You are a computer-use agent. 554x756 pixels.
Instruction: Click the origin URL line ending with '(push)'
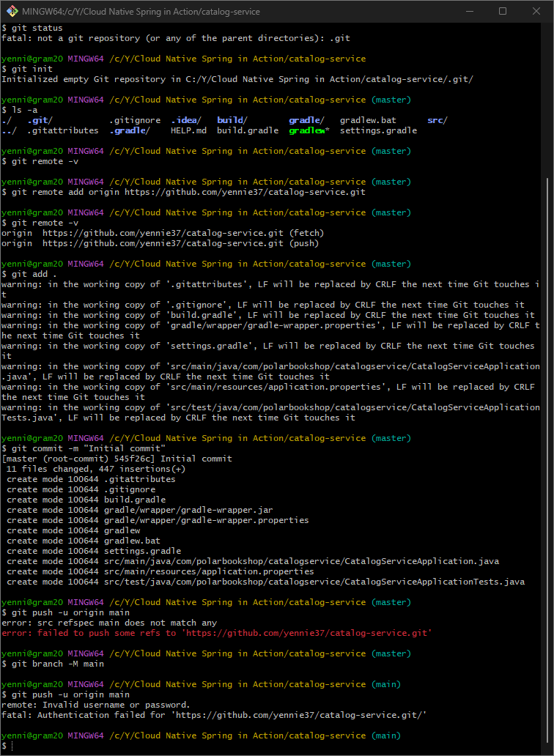[x=160, y=243]
